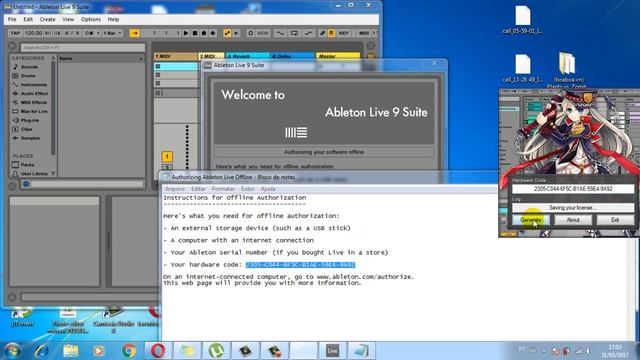Click the Windows Start button
This screenshot has height=360, width=640.
pos(11,351)
